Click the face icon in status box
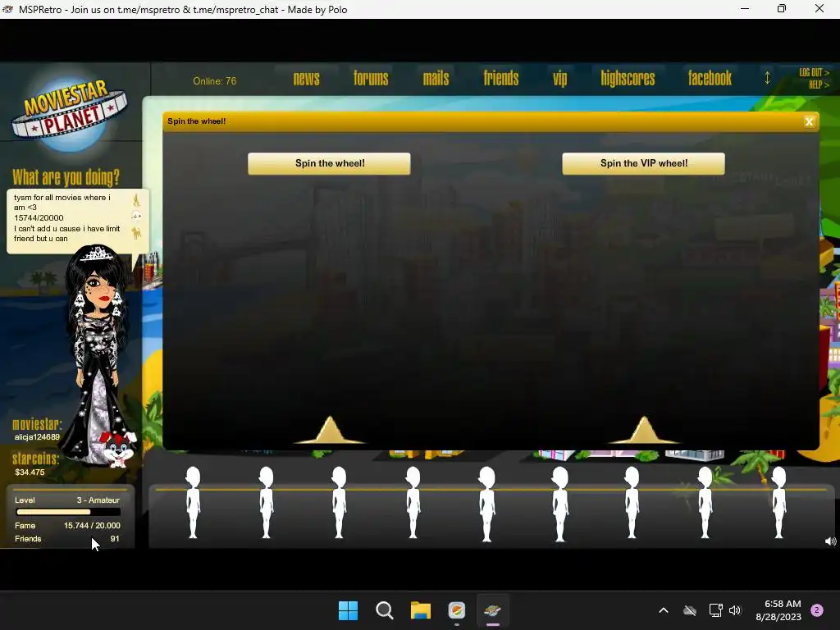This screenshot has height=630, width=840. (137, 217)
